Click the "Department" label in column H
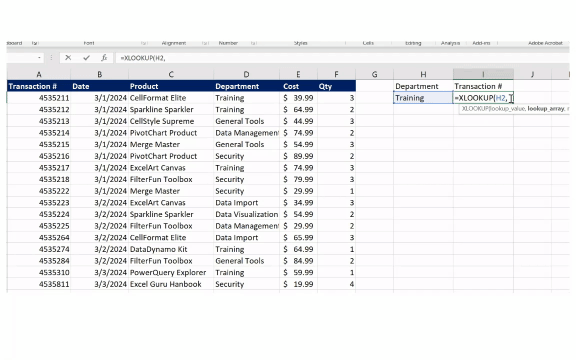Image resolution: width=576 pixels, height=360 pixels. (423, 86)
